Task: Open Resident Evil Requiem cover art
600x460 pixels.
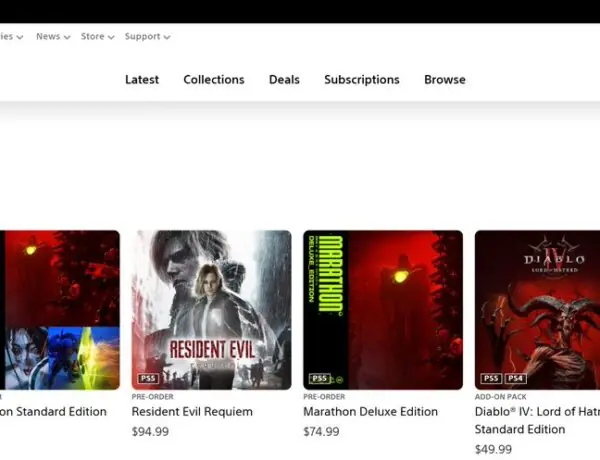Action: pos(212,310)
